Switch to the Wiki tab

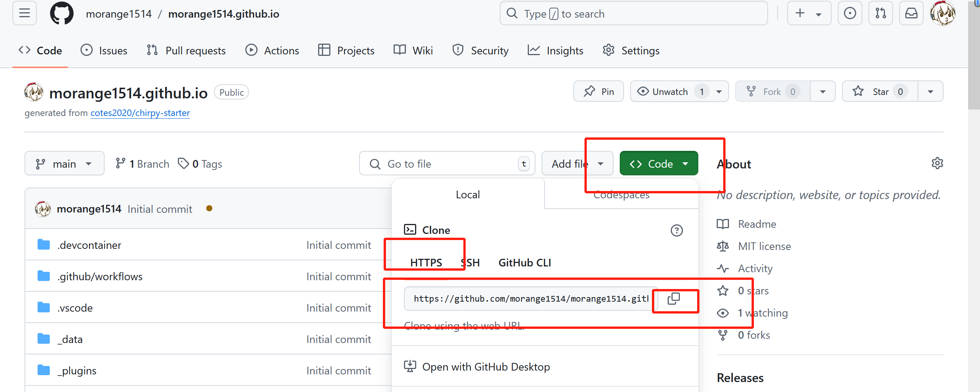click(x=413, y=51)
